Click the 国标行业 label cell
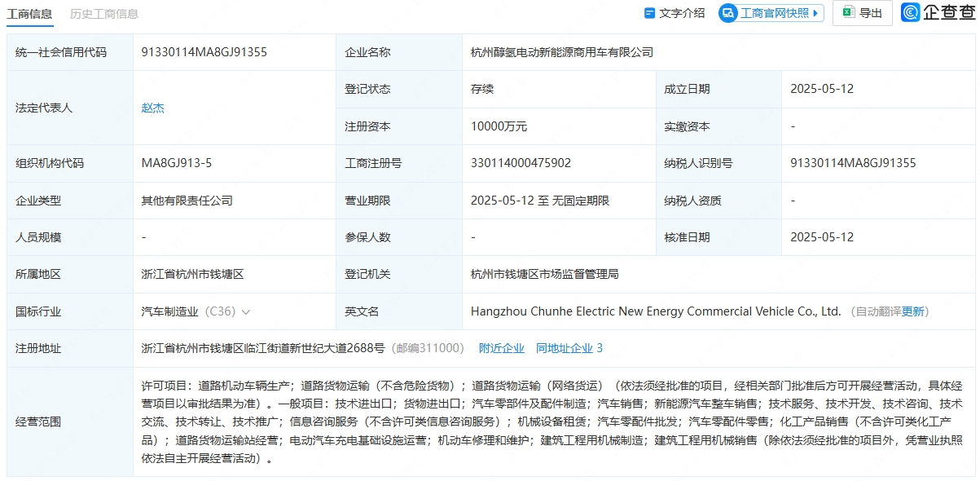The height and width of the screenshot is (481, 980). pos(70,311)
